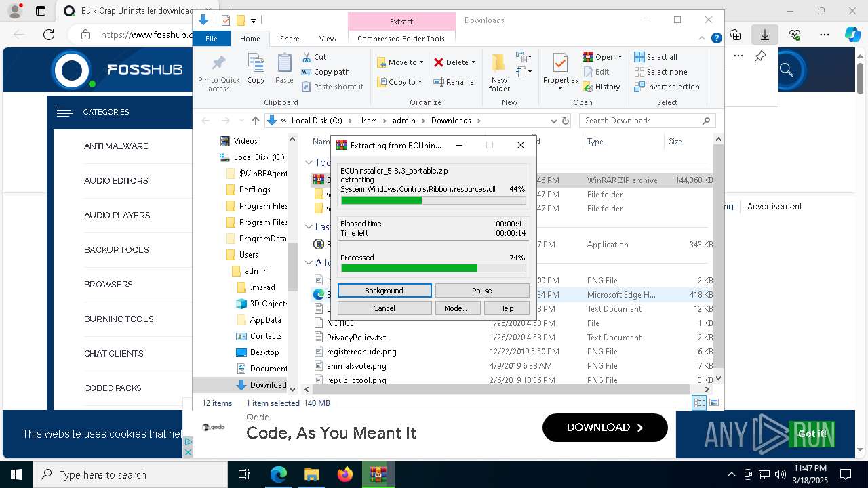Click Invert selection in ribbon
Viewport: 868px width, 488px height.
pos(667,87)
